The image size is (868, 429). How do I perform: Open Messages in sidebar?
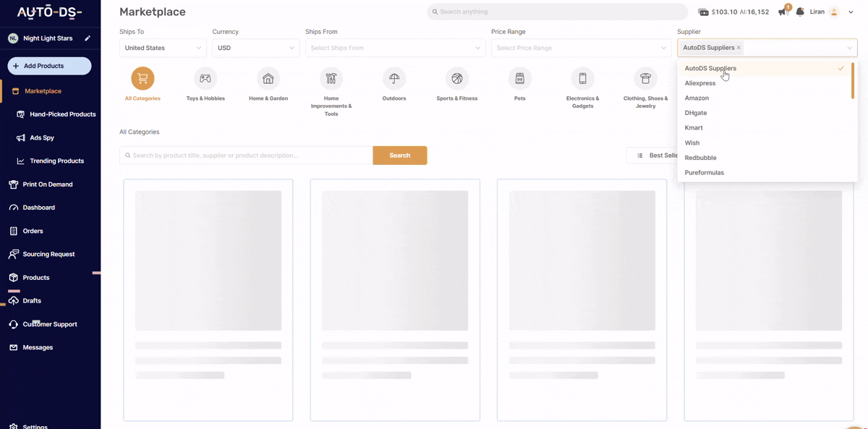[x=38, y=347]
